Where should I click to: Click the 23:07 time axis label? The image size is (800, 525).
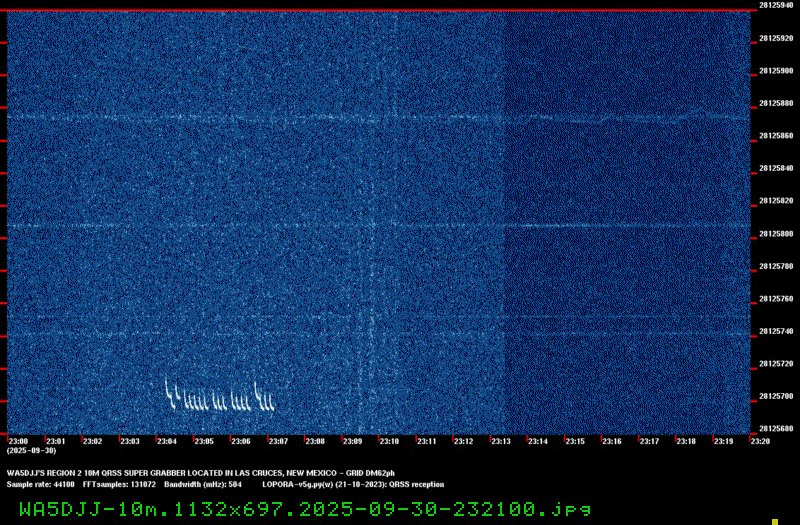(278, 441)
